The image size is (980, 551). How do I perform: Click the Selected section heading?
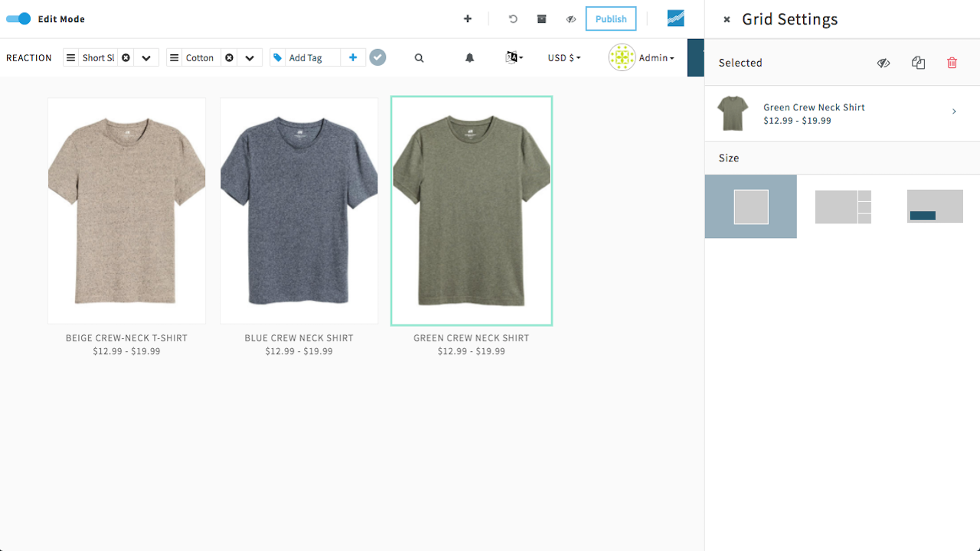[x=740, y=63]
